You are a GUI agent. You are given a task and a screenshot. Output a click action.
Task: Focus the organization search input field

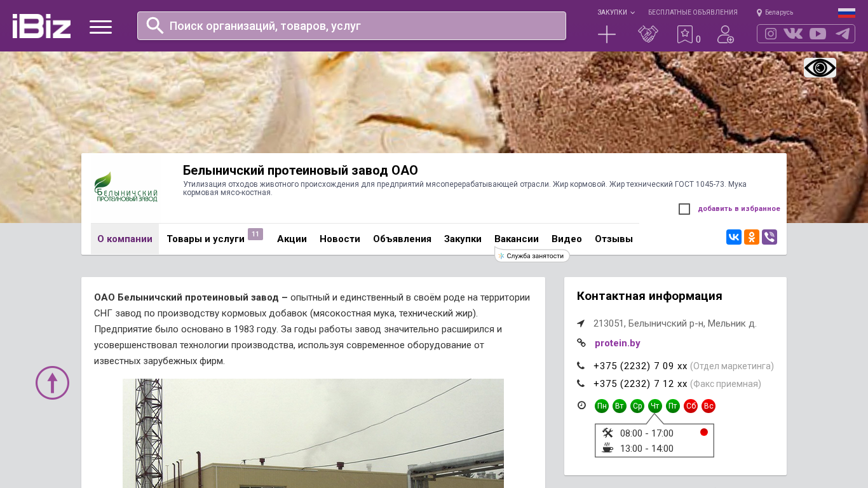351,25
